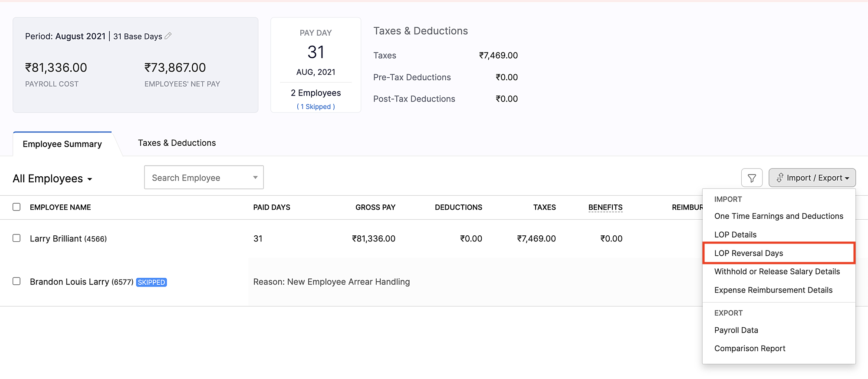Toggle the Import / Export dropdown button
The width and height of the screenshot is (868, 379).
click(812, 178)
